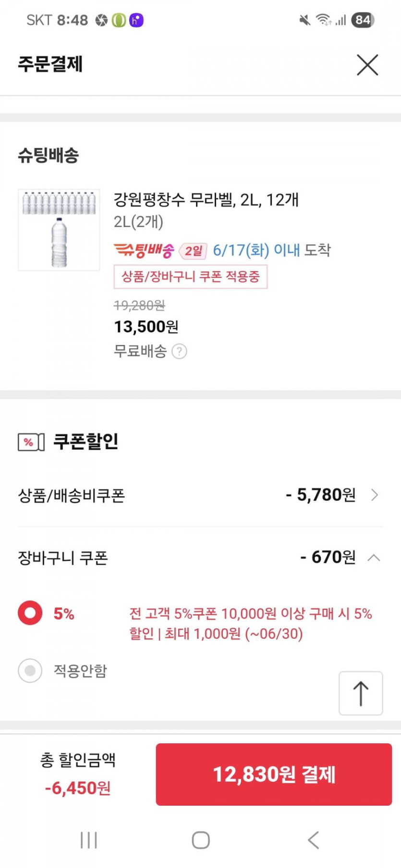Image resolution: width=401 pixels, height=868 pixels.
Task: Tap the 슈팅배송 delivery logo badge
Action: [x=144, y=250]
